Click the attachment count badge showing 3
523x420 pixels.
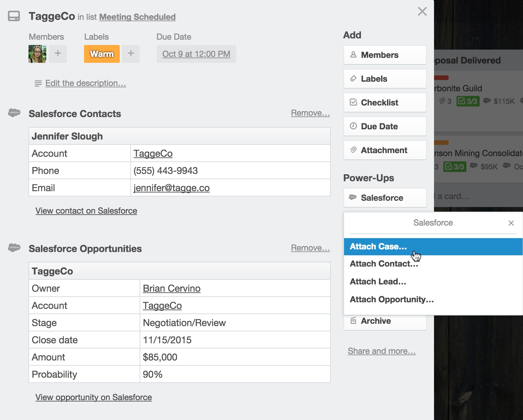pyautogui.click(x=445, y=101)
